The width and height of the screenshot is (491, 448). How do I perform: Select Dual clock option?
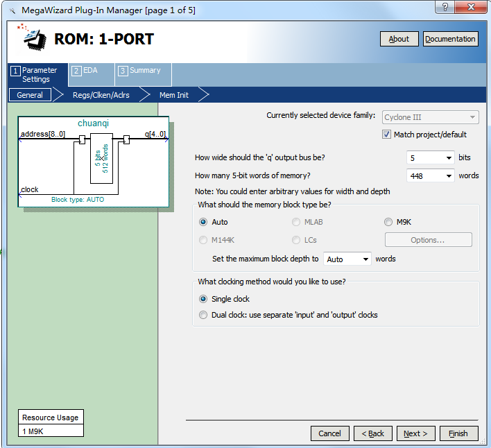203,315
